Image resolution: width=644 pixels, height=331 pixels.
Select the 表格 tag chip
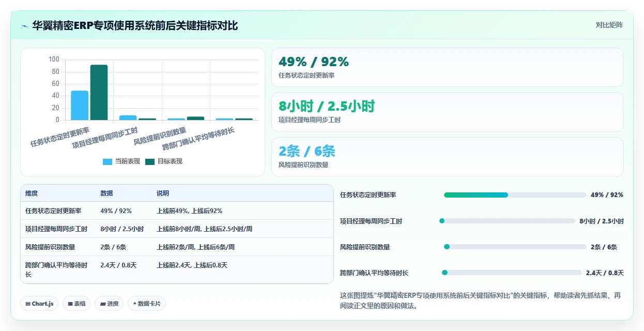pos(76,304)
